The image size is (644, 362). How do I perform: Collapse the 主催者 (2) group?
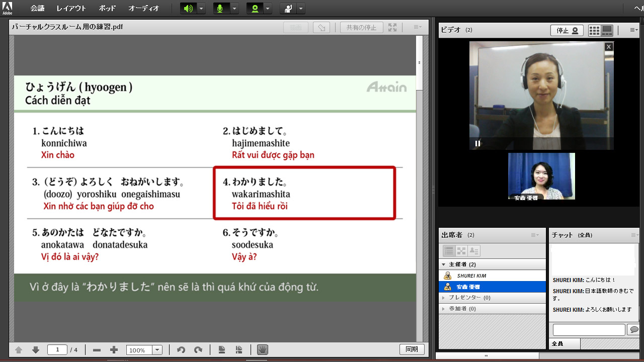[444, 264]
